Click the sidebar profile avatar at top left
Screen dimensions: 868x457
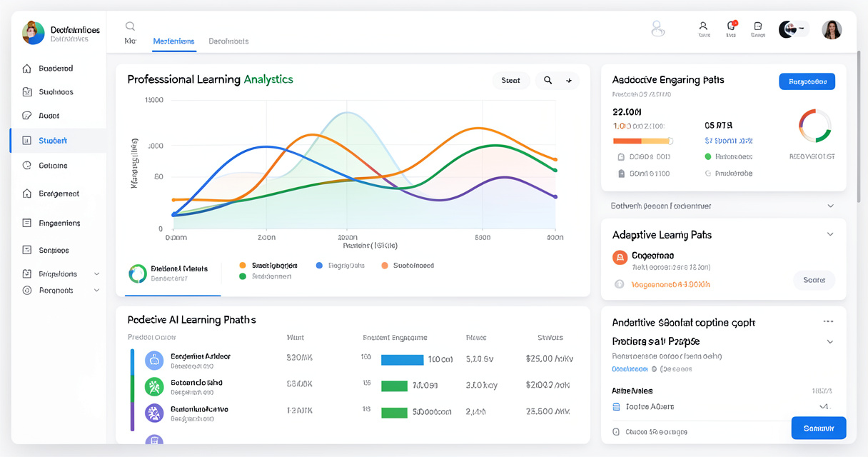point(33,33)
